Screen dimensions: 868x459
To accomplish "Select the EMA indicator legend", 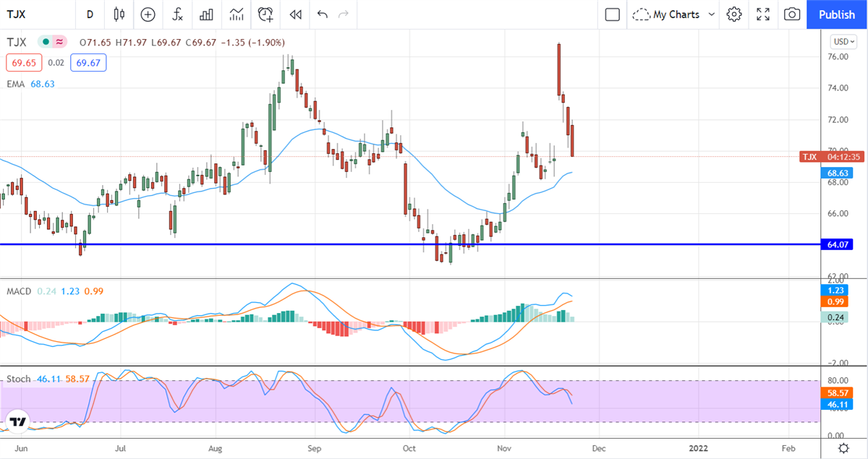I will pyautogui.click(x=14, y=84).
